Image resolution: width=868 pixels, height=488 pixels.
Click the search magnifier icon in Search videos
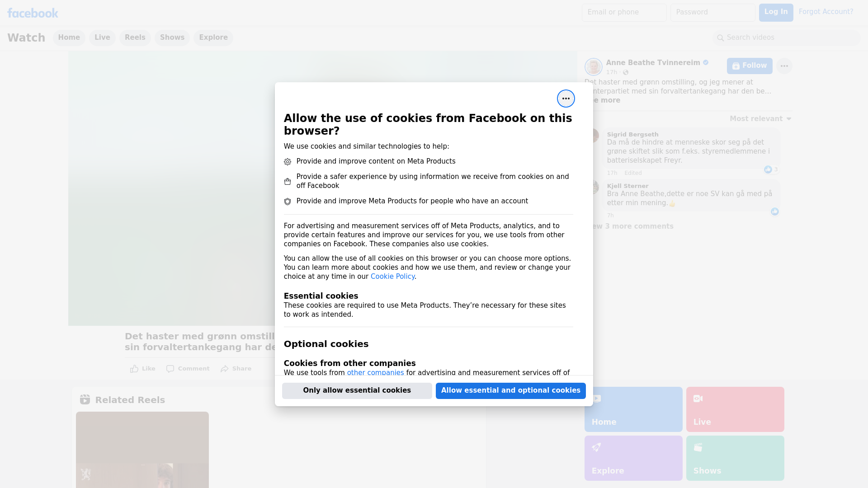[720, 38]
